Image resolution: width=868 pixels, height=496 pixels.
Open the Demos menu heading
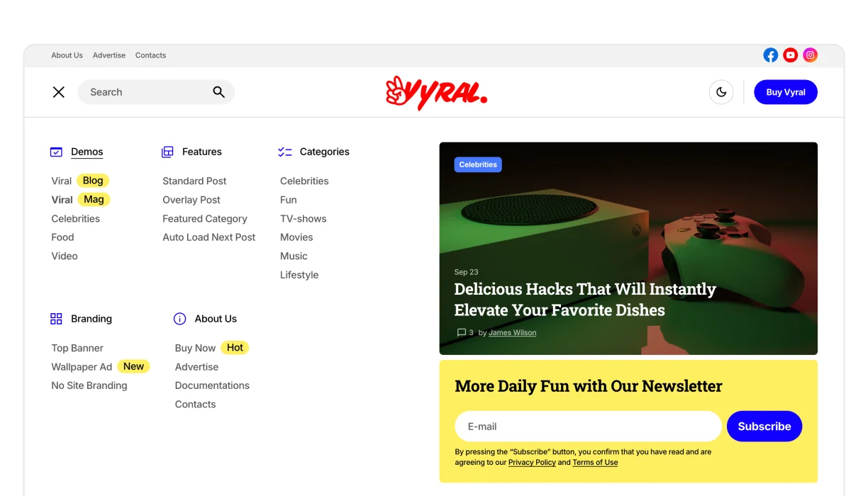point(87,152)
